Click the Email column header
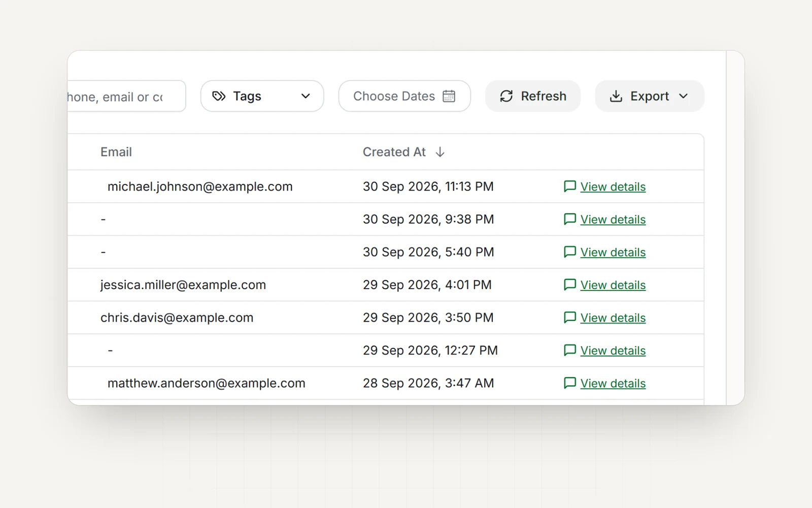The width and height of the screenshot is (812, 508). click(x=116, y=152)
